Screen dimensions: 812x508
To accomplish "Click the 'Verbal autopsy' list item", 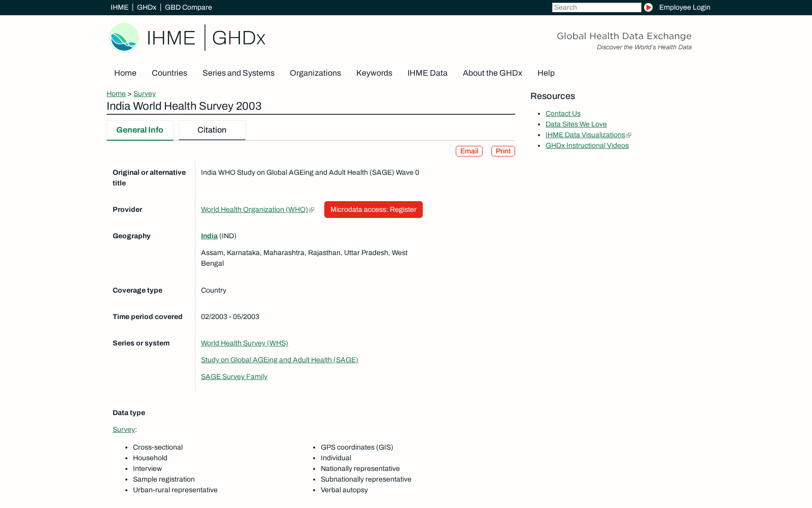I will (x=344, y=490).
